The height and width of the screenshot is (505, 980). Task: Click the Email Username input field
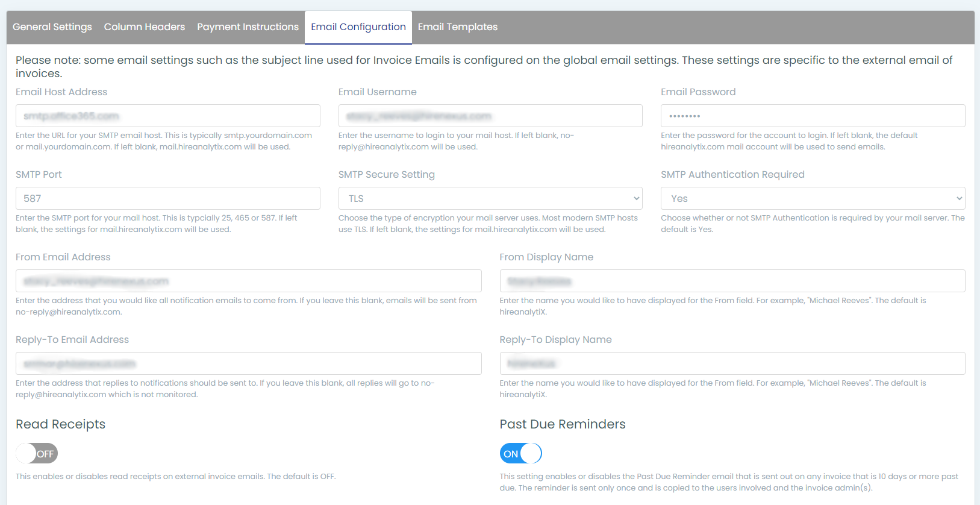(x=490, y=116)
